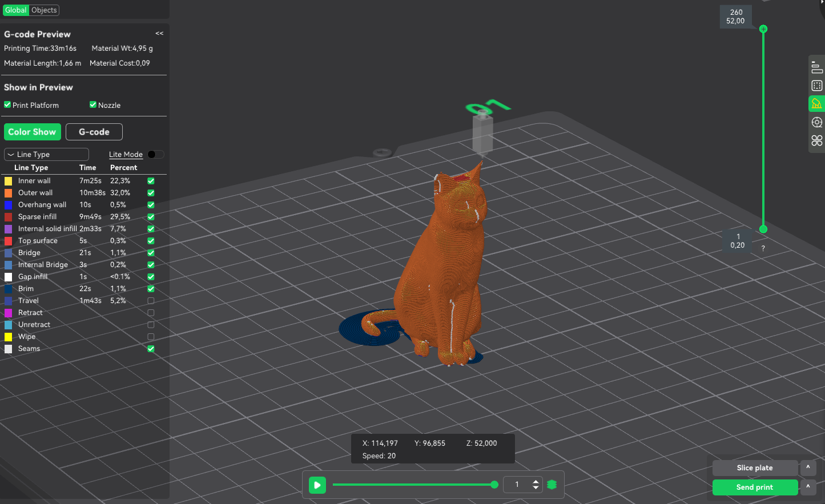This screenshot has height=504, width=825.
Task: Click the Internal solid infill row label
Action: (x=47, y=229)
